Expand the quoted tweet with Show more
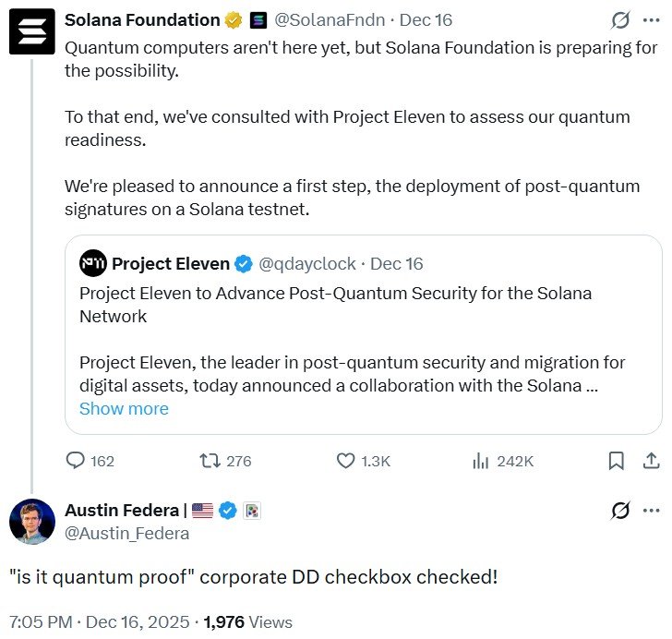Viewport: 672px width, 639px height. click(124, 408)
